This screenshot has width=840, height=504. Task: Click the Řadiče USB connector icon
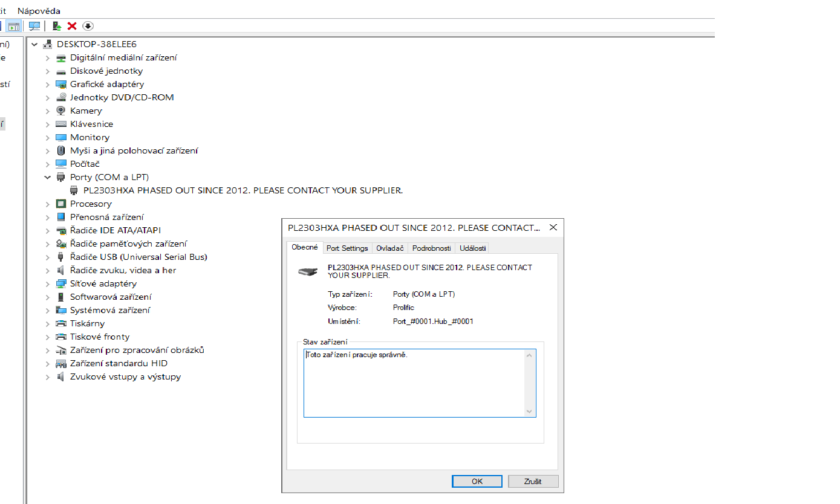(x=60, y=257)
